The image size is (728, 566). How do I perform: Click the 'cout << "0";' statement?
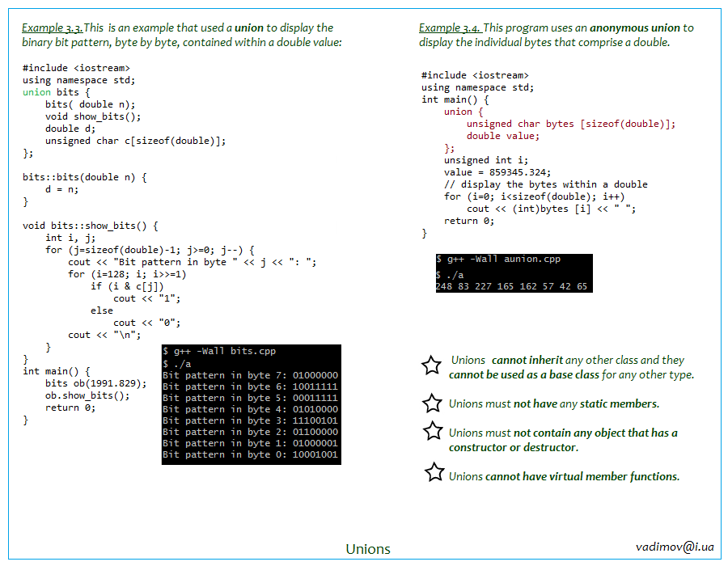(147, 323)
